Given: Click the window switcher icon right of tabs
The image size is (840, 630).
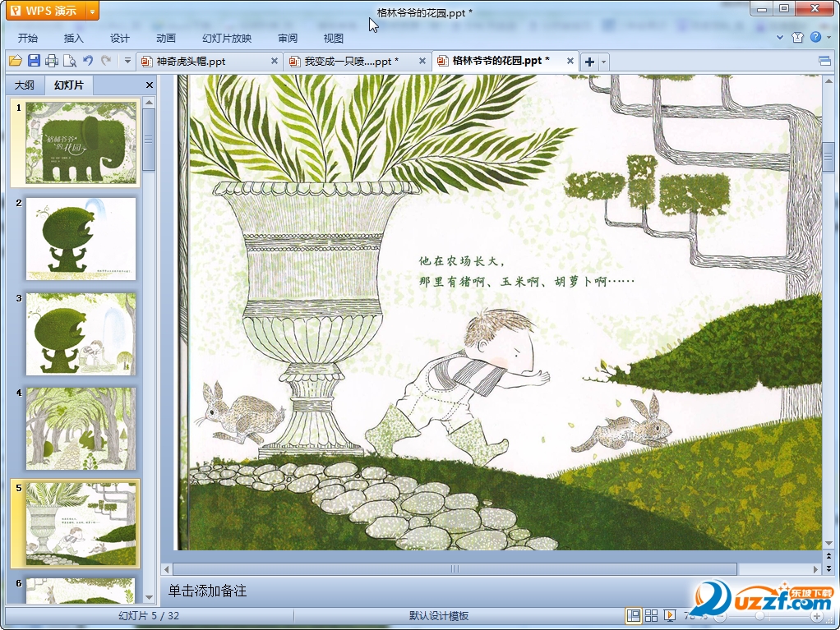Looking at the screenshot, I should [x=825, y=61].
